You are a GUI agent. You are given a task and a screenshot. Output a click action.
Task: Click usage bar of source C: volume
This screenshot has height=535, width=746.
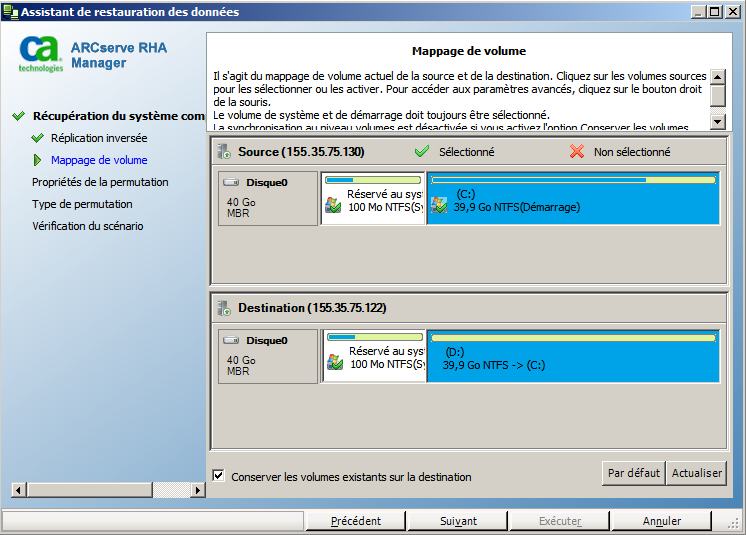coord(573,180)
